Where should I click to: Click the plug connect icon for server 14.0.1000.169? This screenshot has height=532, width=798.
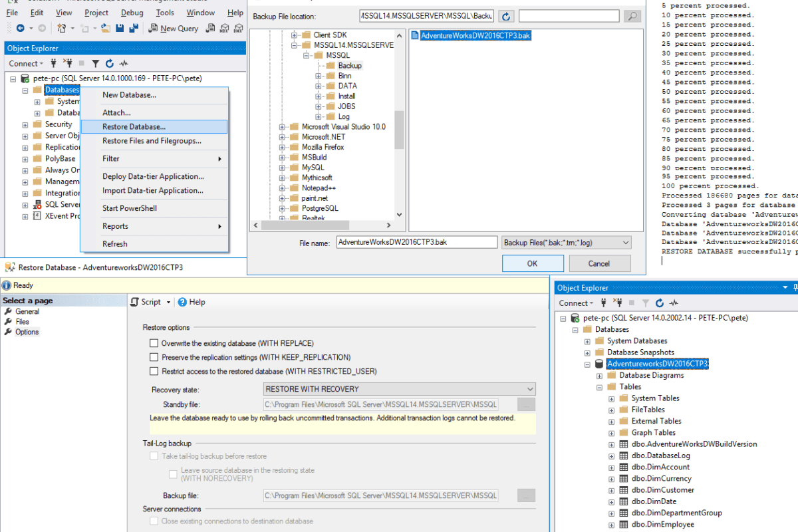[55, 63]
